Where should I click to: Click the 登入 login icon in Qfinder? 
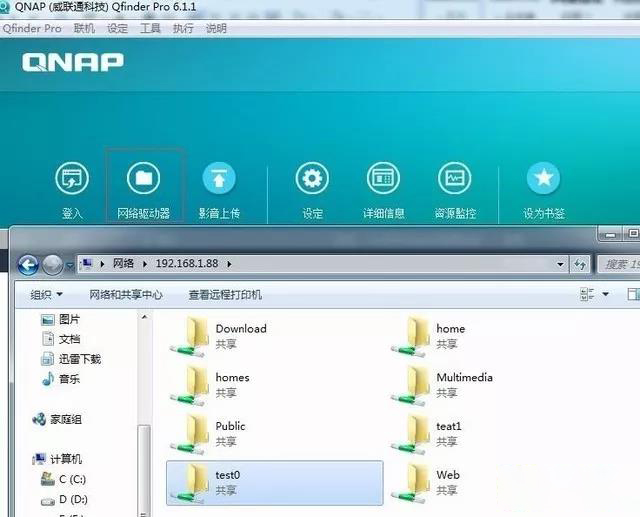click(x=72, y=178)
